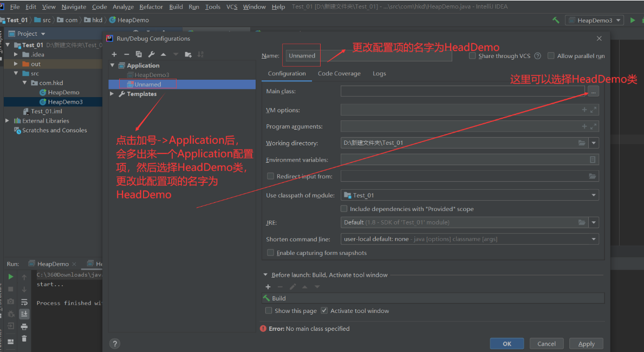Open working directory dropdown arrow
Viewport: 644px width, 352px height.
tap(594, 143)
